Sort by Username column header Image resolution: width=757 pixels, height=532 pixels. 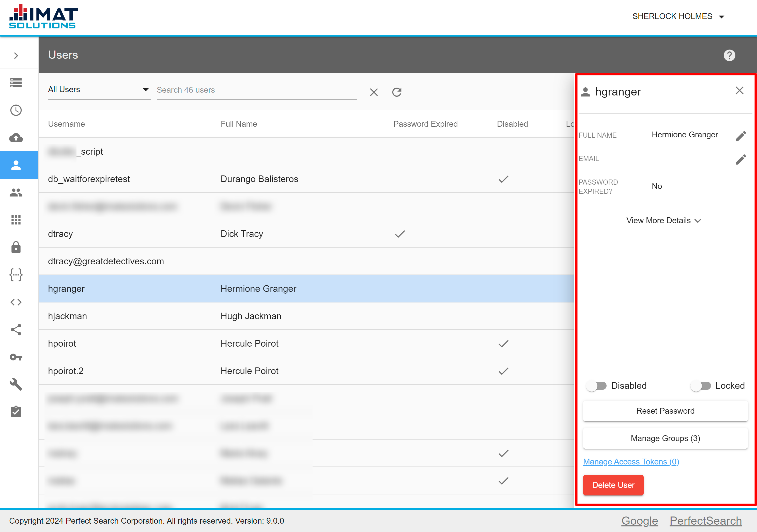tap(67, 124)
